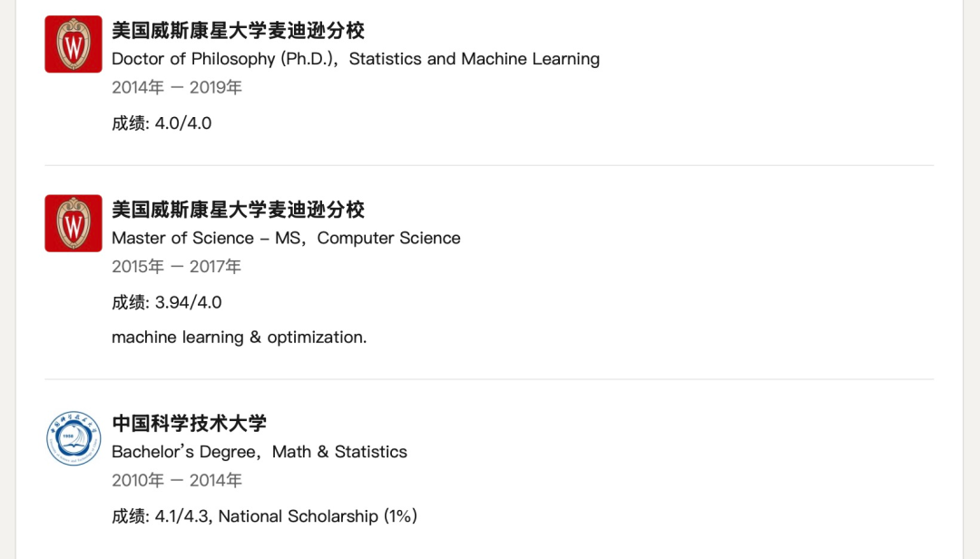Click the divider line above the 中国科学技术大学 entry

(489, 379)
